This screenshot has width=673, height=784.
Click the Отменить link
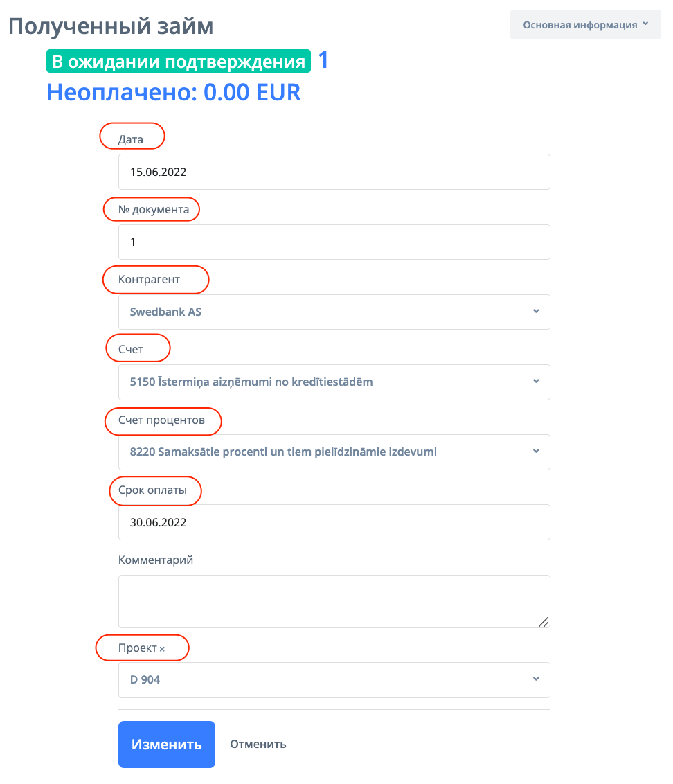tap(258, 745)
